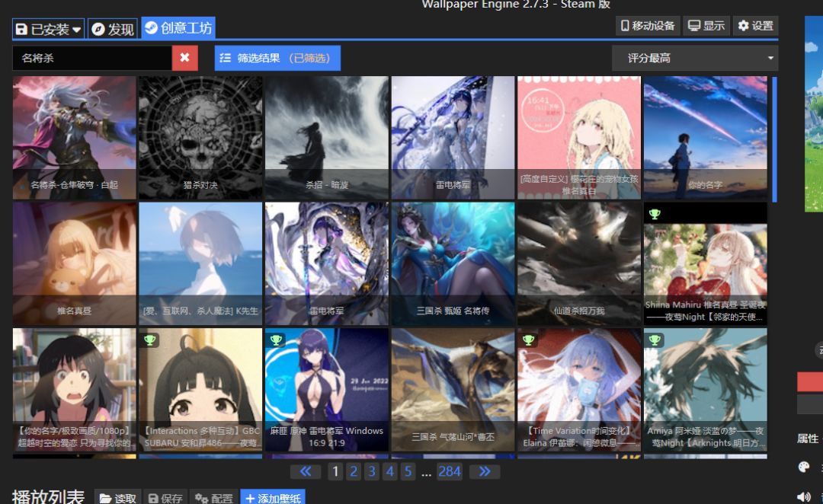
Task: Select pink 樱花庄的宠物女孩 wallpaper
Action: coord(579,137)
